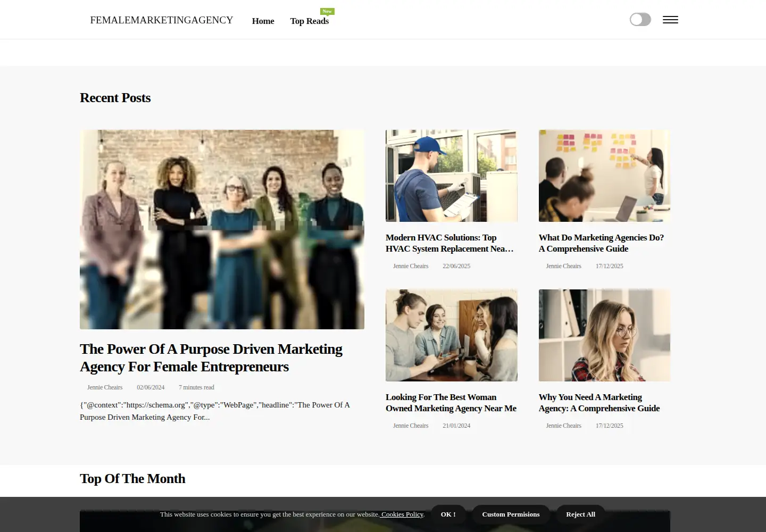Click Jennie Cheairs under Woman Owned Agency post
This screenshot has height=532, width=766.
pos(411,426)
